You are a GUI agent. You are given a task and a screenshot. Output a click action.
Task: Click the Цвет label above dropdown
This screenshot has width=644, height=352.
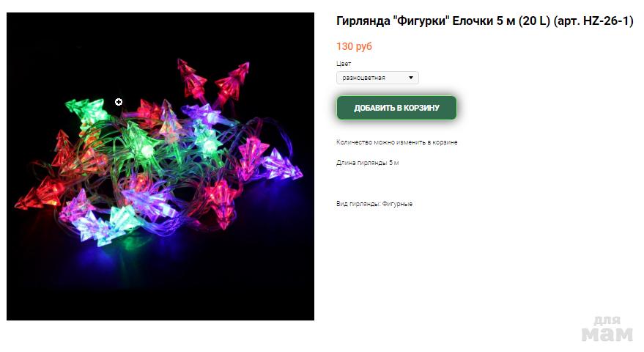[344, 64]
